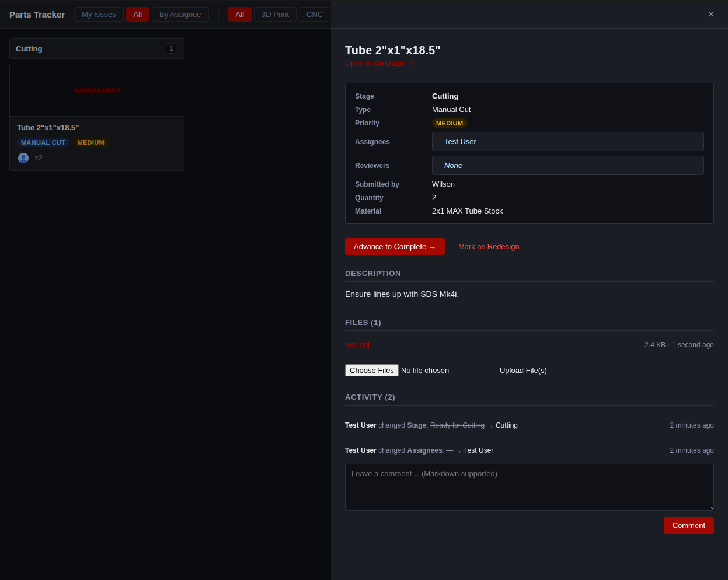Viewport: 728px width, 580px height.
Task: Click the Type value Manual Cut
Action: [x=451, y=109]
